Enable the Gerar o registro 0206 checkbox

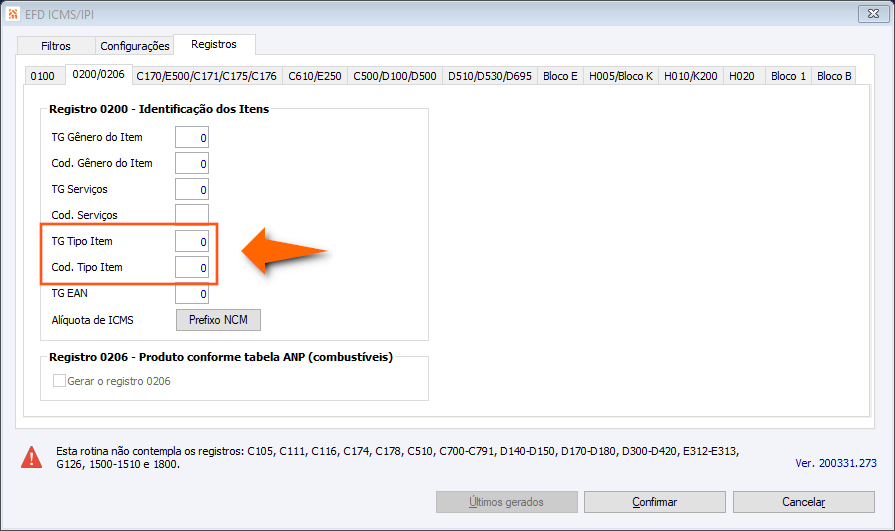(59, 381)
